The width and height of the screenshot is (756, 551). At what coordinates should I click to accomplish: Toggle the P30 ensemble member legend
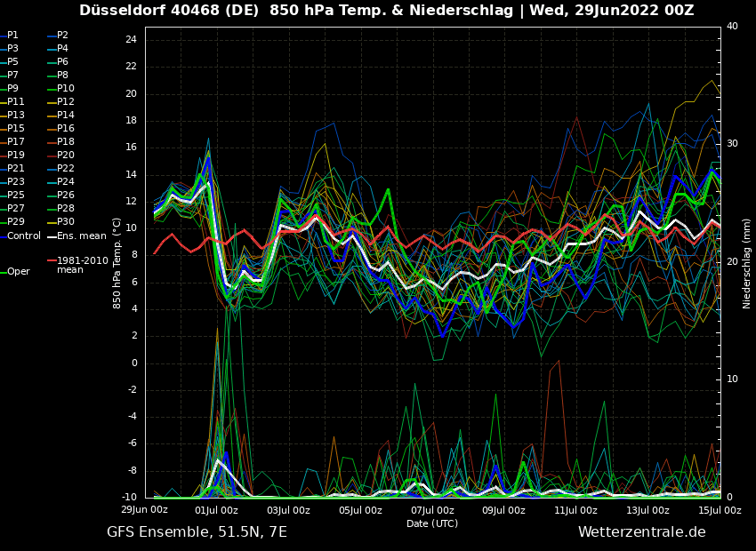(x=66, y=222)
